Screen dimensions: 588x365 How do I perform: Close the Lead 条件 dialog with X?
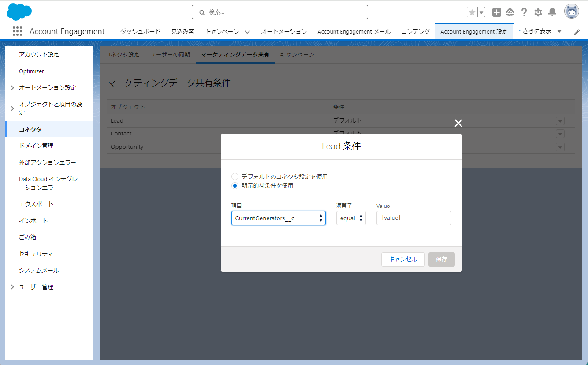[458, 123]
